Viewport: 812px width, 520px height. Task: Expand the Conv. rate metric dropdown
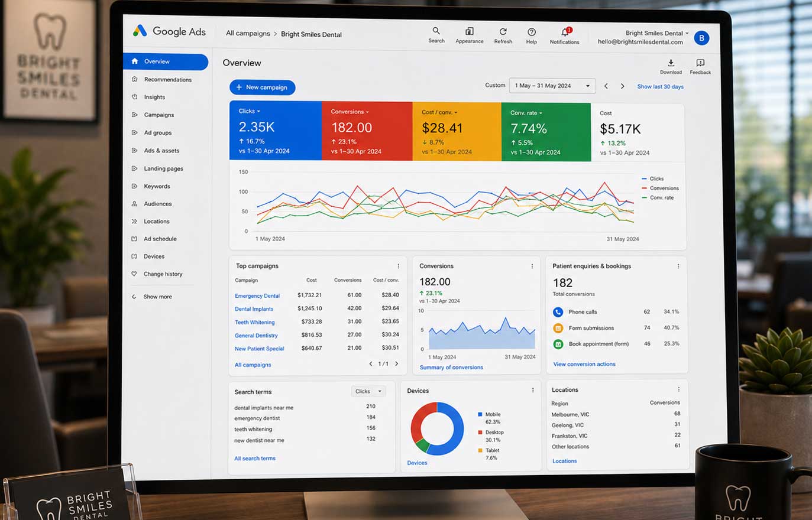coord(541,113)
